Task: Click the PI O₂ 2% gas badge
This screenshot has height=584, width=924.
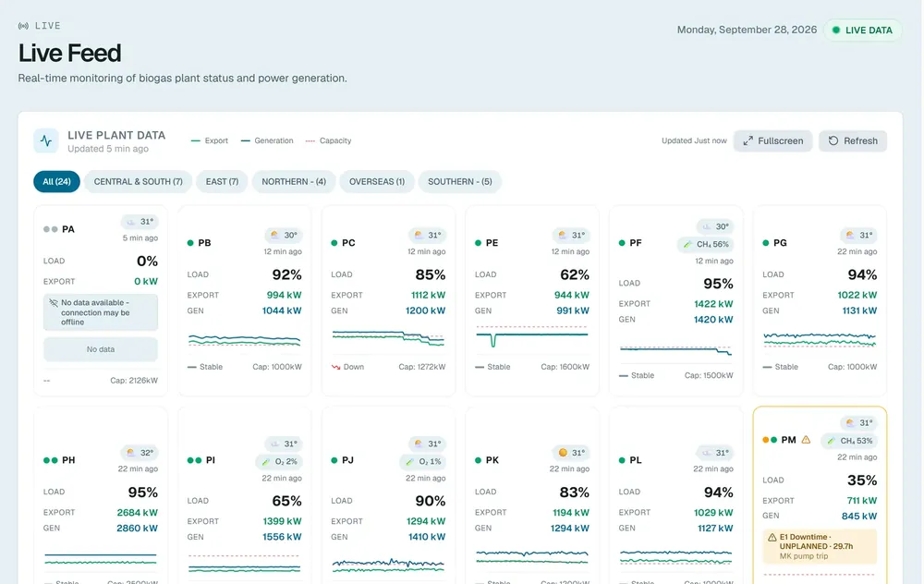Action: [x=279, y=461]
